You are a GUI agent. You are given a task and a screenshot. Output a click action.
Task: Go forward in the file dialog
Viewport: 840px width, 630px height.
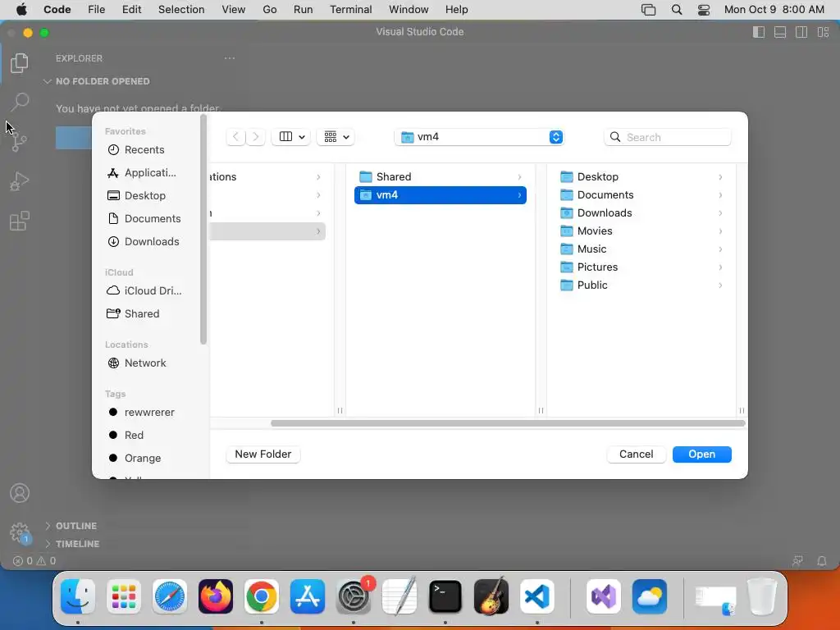pyautogui.click(x=256, y=137)
